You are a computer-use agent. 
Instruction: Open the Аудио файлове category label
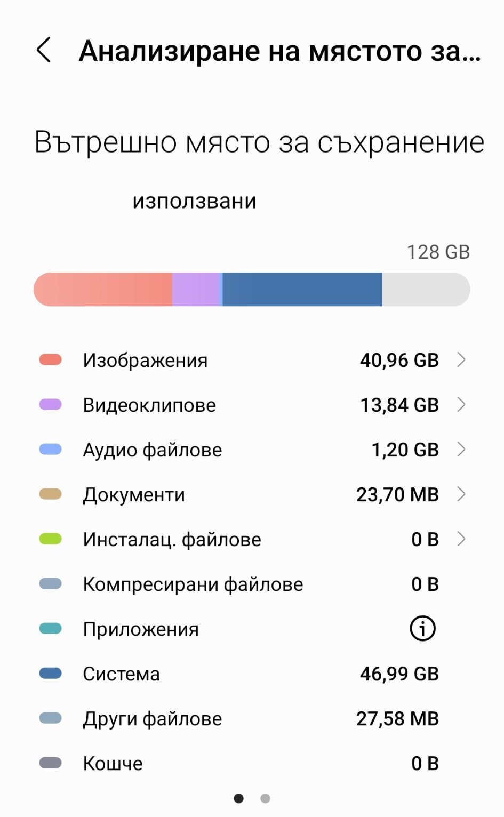152,450
